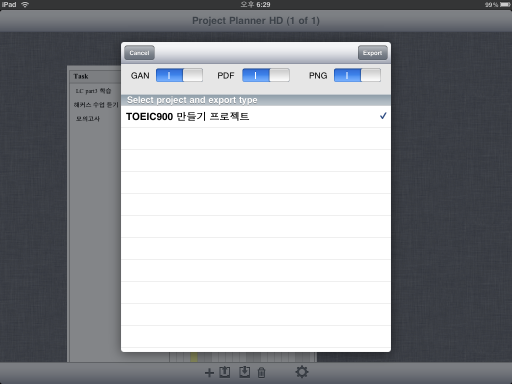Image resolution: width=512 pixels, height=384 pixels.
Task: Open the export share icon in bottom toolbar
Action: click(x=225, y=372)
